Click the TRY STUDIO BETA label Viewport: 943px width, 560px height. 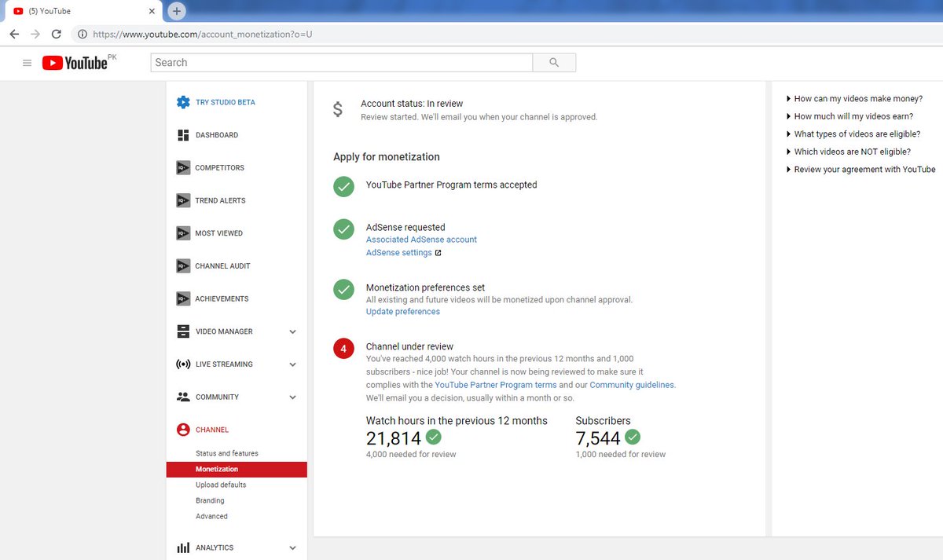coord(226,102)
